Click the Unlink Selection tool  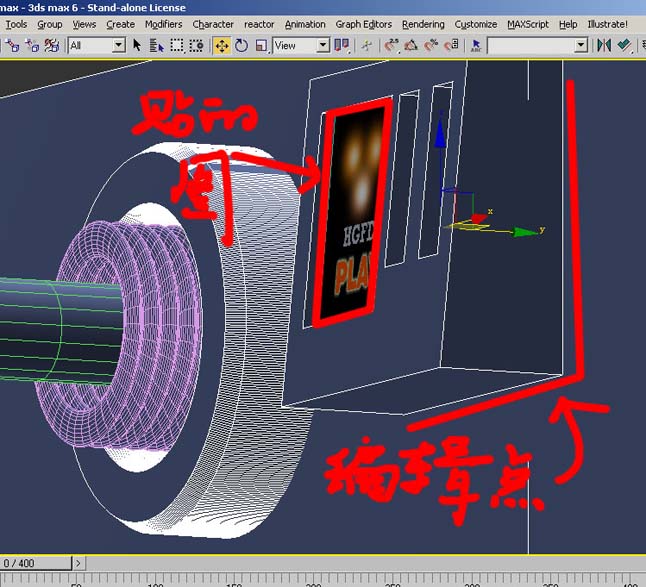point(32,45)
